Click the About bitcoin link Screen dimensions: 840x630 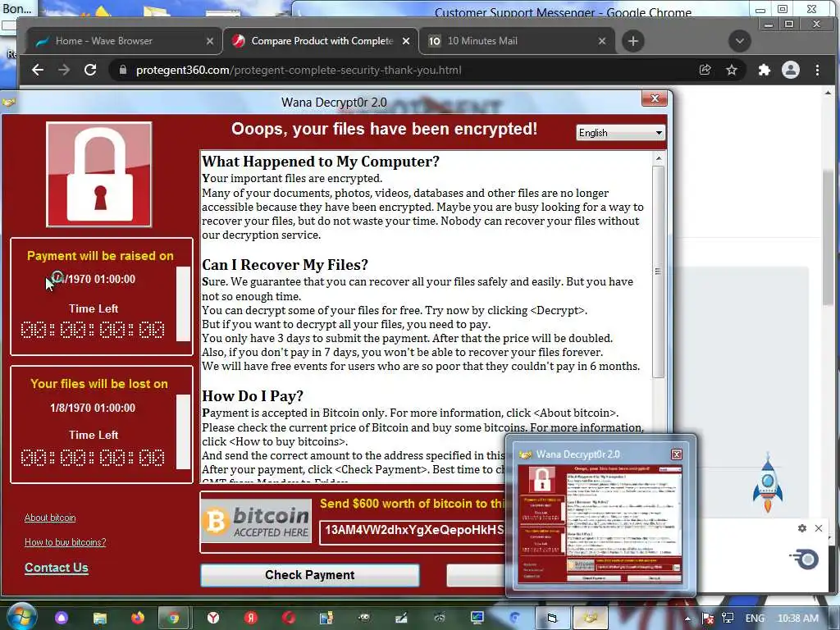[x=50, y=518]
